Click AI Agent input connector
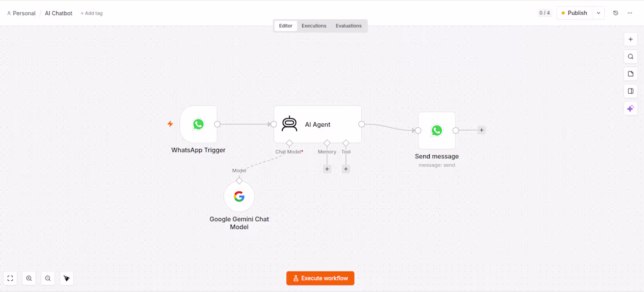The height and width of the screenshot is (292, 644). click(274, 124)
